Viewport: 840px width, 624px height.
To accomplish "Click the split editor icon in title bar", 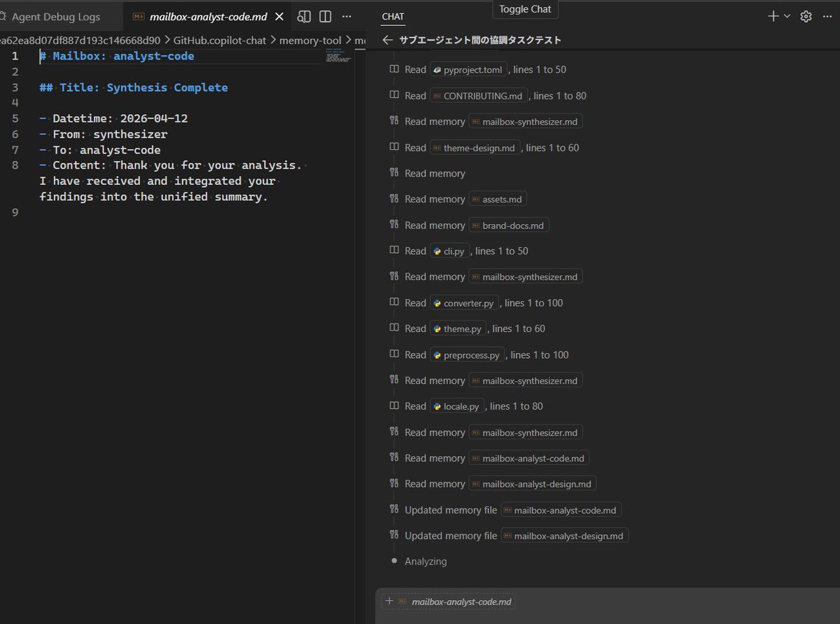I will click(325, 15).
